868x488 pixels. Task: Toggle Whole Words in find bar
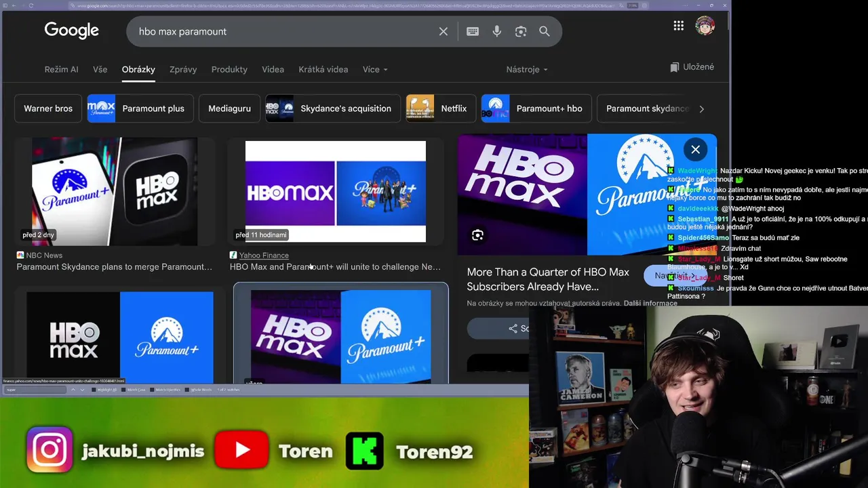point(198,390)
